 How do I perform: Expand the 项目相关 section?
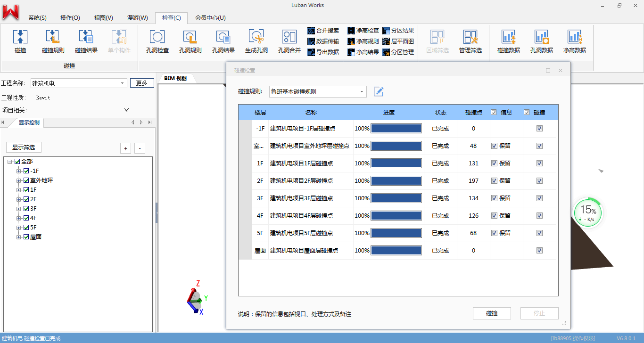(x=126, y=110)
